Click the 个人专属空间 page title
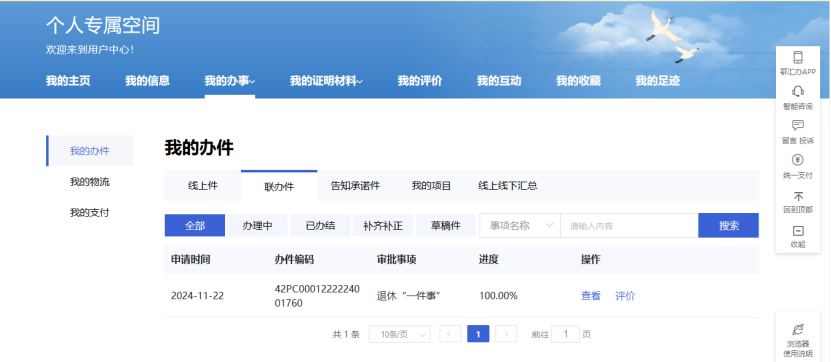 tap(103, 25)
